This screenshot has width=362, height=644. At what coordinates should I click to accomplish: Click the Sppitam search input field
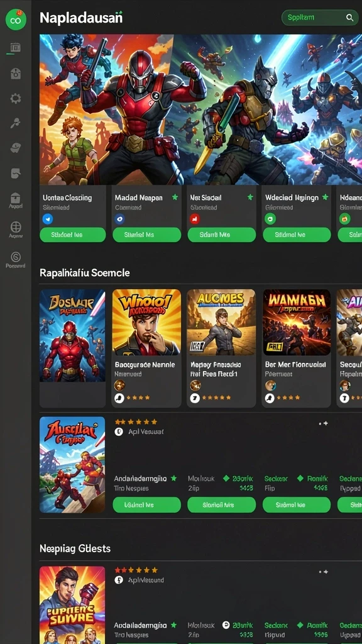tap(319, 18)
